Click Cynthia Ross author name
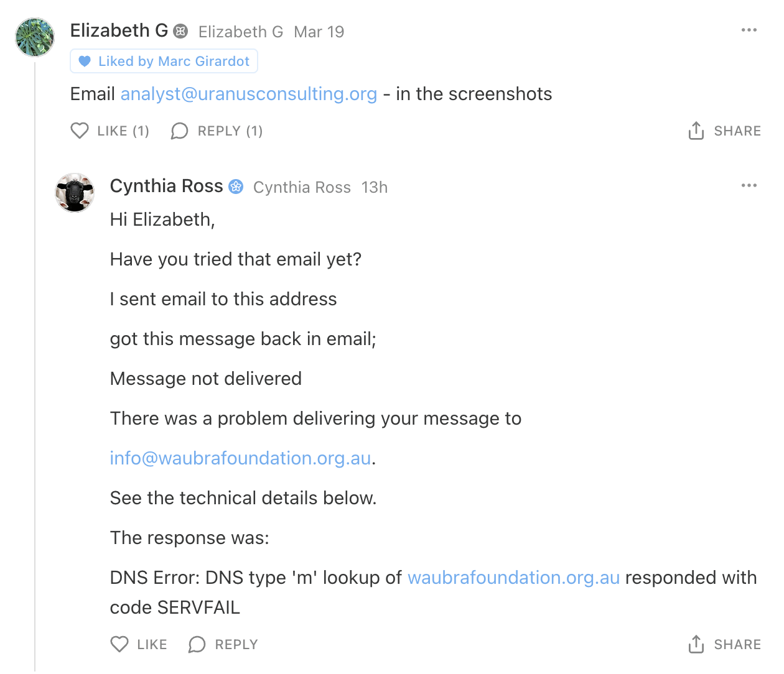 pyautogui.click(x=166, y=186)
